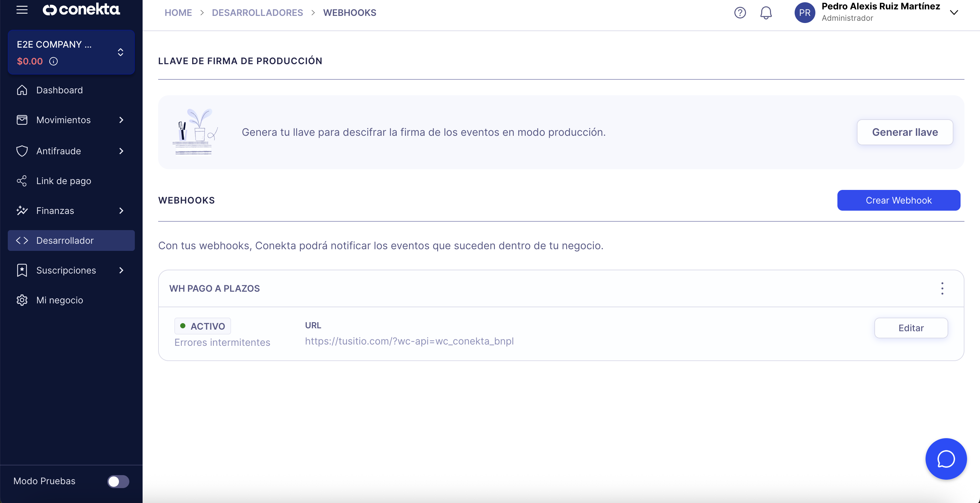Open Antifraude menu item
Viewport: 980px width, 503px height.
(71, 151)
